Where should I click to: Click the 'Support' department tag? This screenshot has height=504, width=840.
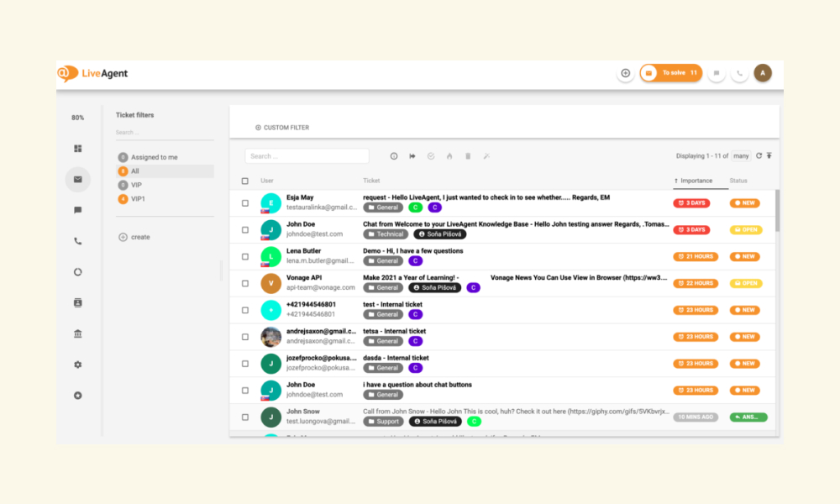pyautogui.click(x=384, y=422)
